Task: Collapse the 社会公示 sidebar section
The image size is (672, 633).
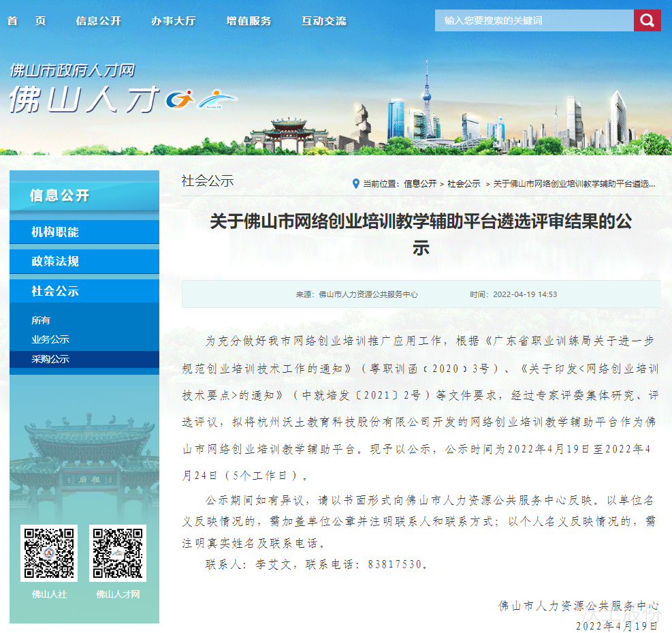Action: click(84, 291)
